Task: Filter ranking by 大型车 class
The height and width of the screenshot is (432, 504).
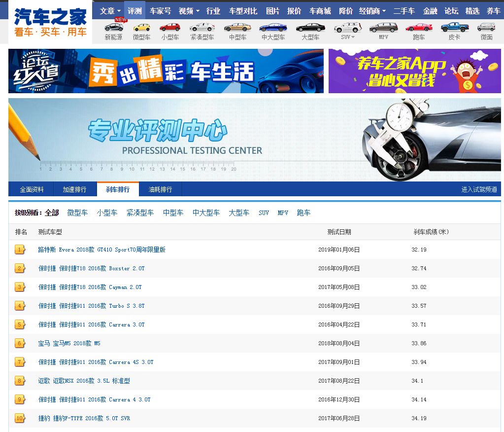Action: click(239, 213)
